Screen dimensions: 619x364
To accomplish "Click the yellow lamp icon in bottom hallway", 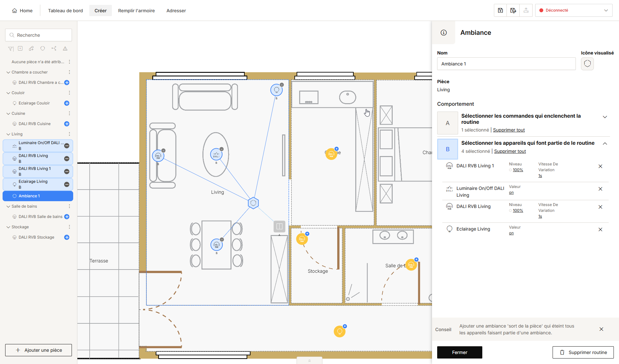I will tap(339, 331).
